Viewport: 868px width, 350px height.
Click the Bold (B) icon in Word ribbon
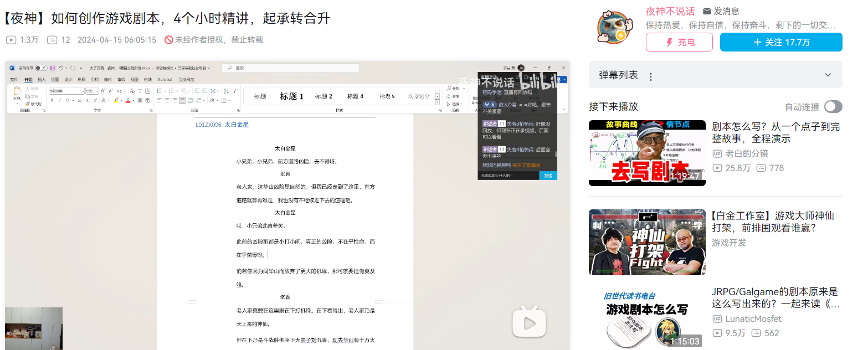pyautogui.click(x=52, y=101)
